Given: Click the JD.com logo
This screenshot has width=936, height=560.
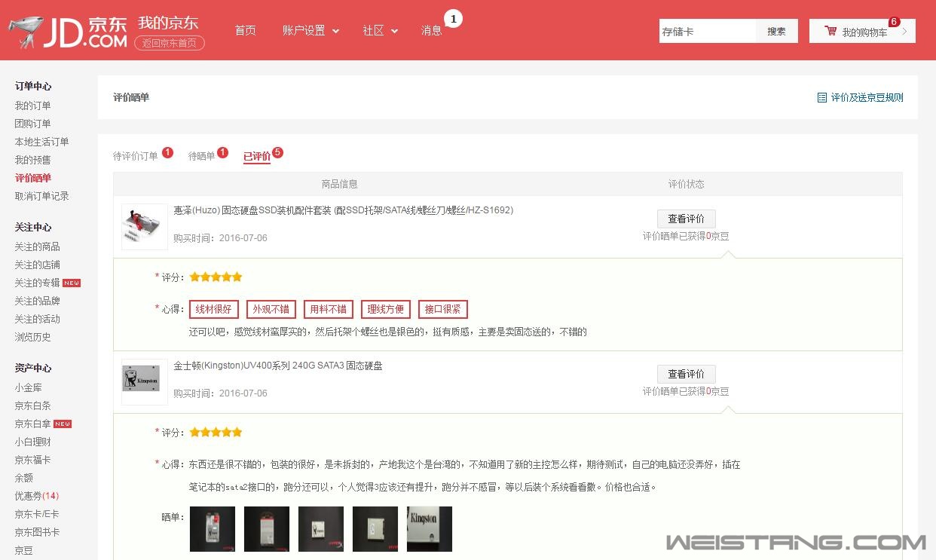Looking at the screenshot, I should coord(68,31).
